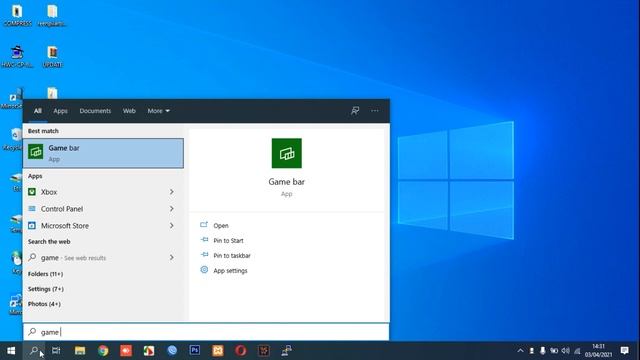Open the Game bar best match result

tap(103, 153)
